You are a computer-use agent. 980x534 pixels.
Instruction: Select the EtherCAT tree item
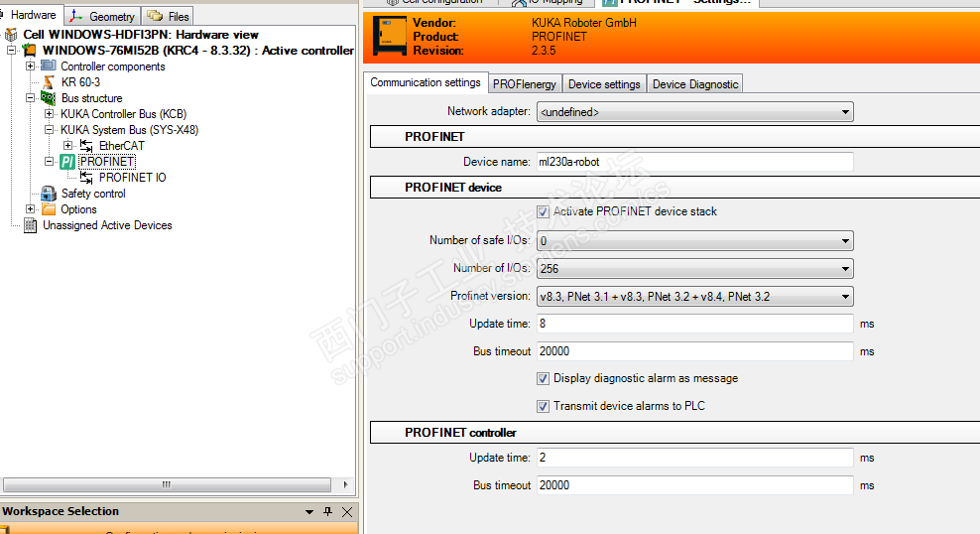pyautogui.click(x=121, y=146)
